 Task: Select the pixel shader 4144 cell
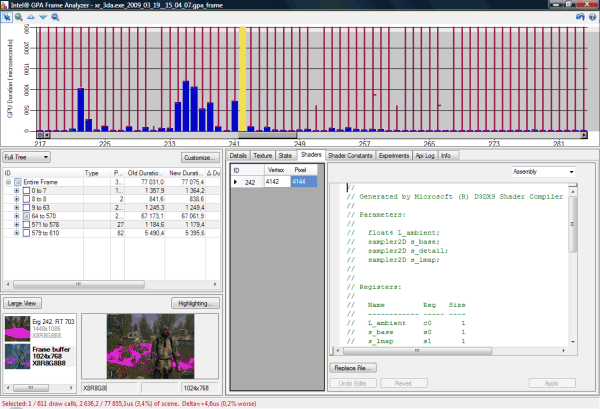(303, 182)
